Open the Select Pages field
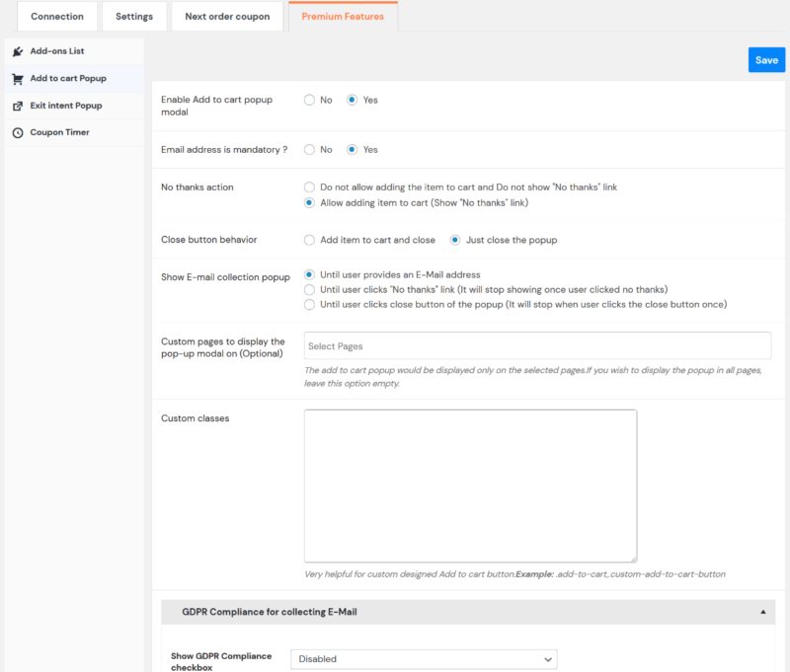Image resolution: width=790 pixels, height=672 pixels. pos(537,345)
